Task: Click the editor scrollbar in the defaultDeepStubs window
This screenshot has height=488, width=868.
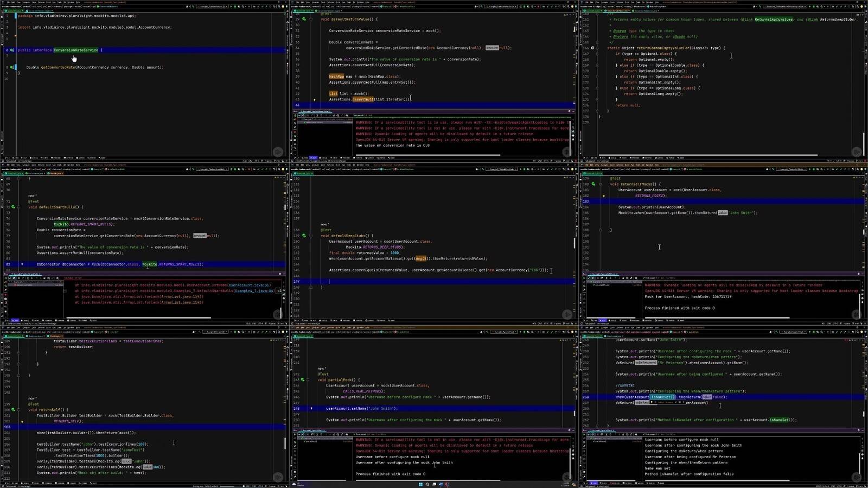Action: [x=575, y=243]
